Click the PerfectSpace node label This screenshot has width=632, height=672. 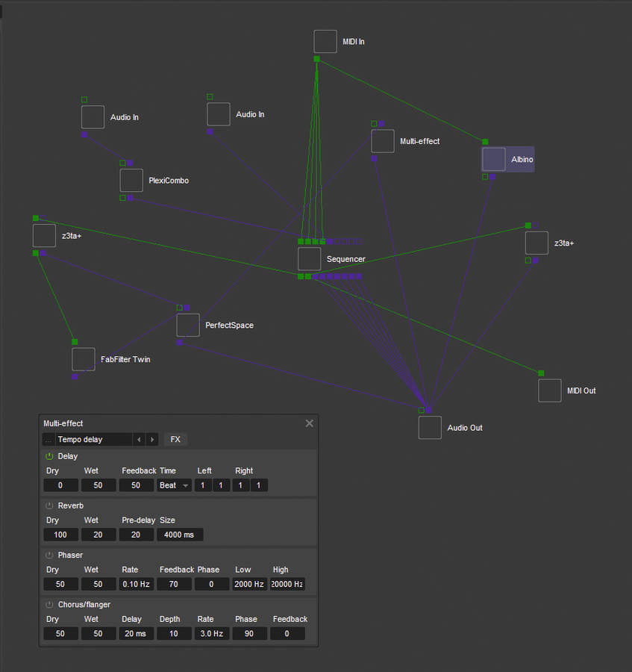click(230, 326)
